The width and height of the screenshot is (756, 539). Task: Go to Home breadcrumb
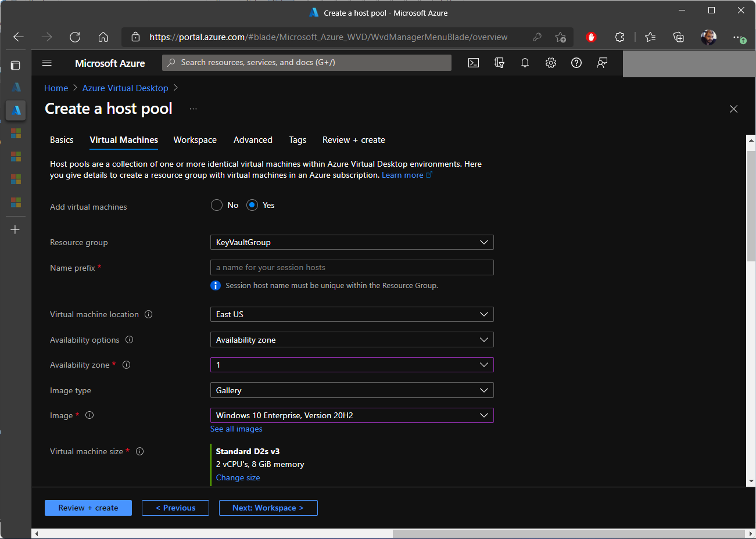click(x=56, y=88)
